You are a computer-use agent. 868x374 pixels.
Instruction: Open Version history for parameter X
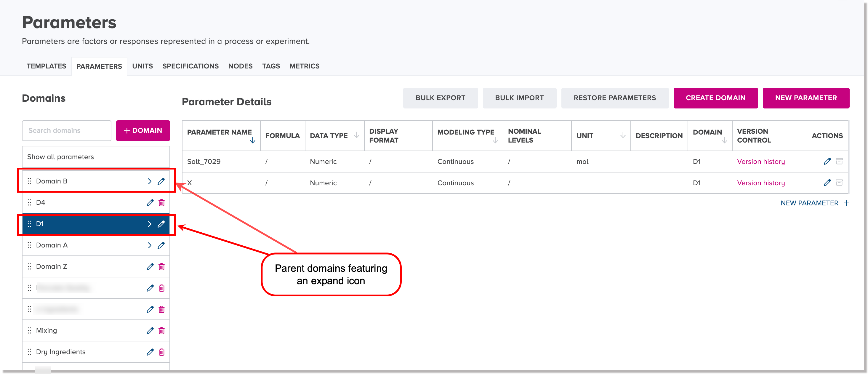click(760, 183)
